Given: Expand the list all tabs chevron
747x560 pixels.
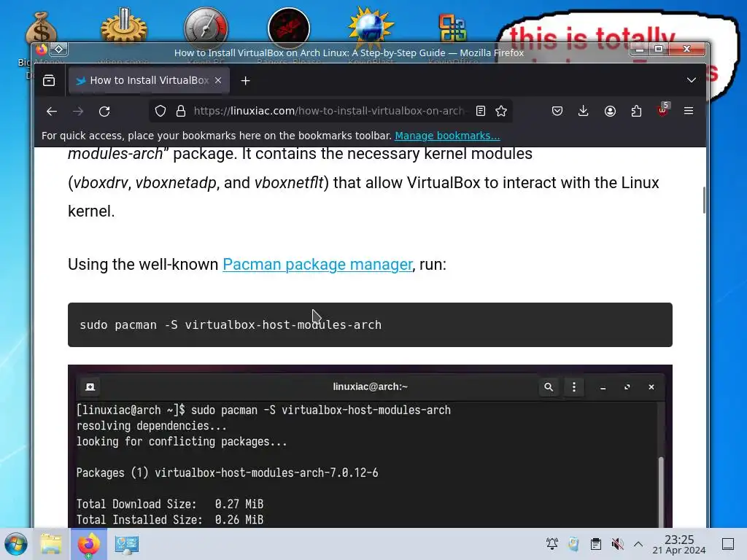Looking at the screenshot, I should click(x=692, y=80).
